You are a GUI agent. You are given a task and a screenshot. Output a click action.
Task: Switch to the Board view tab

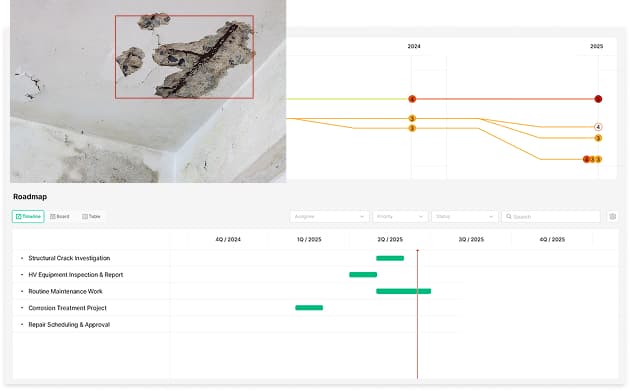(59, 216)
